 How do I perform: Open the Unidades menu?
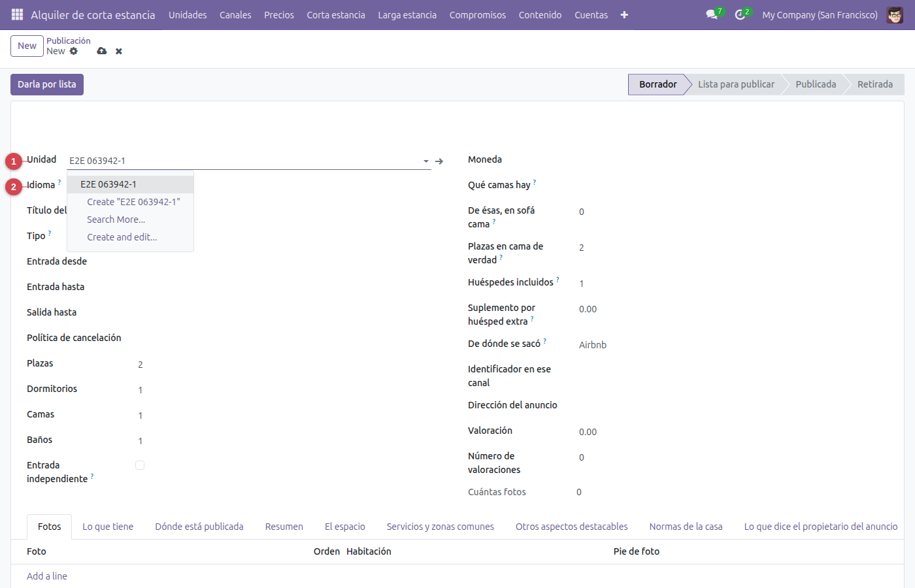click(x=188, y=14)
